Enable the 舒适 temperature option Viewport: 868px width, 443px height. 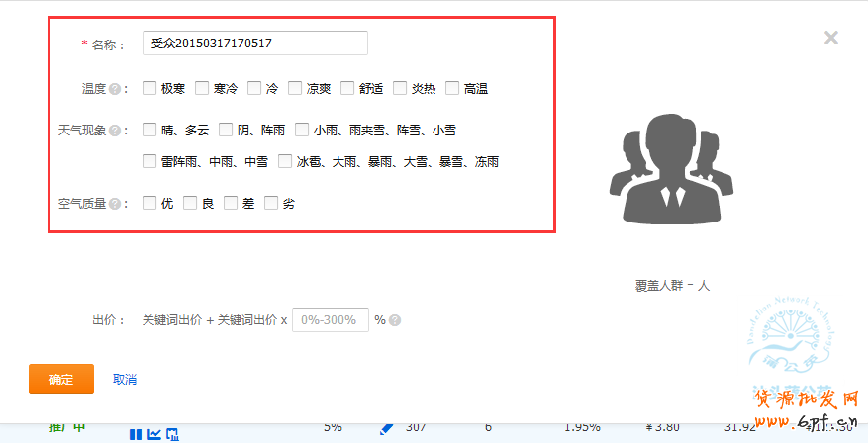pyautogui.click(x=347, y=88)
